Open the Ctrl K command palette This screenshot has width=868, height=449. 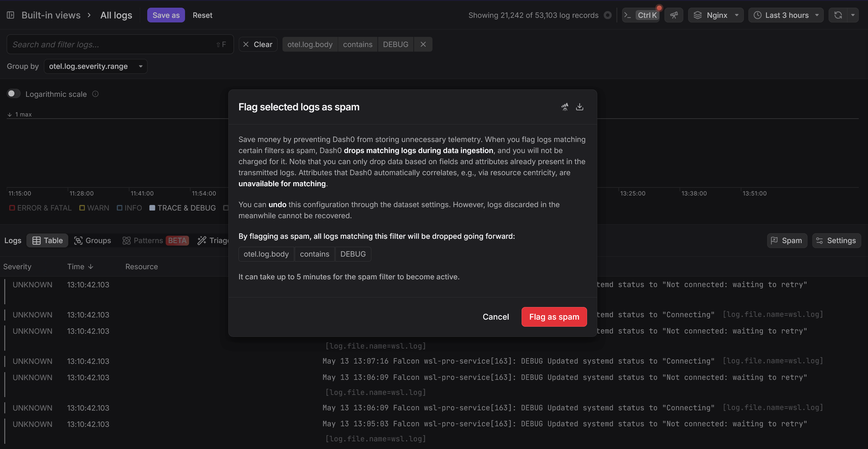click(x=641, y=15)
